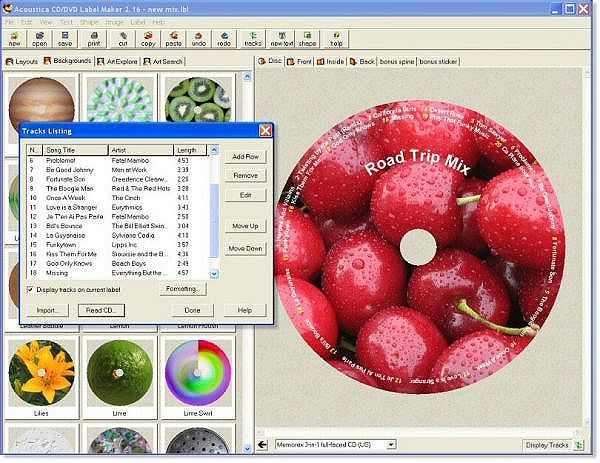
Task: Click the print toolbar icon
Action: 94,39
